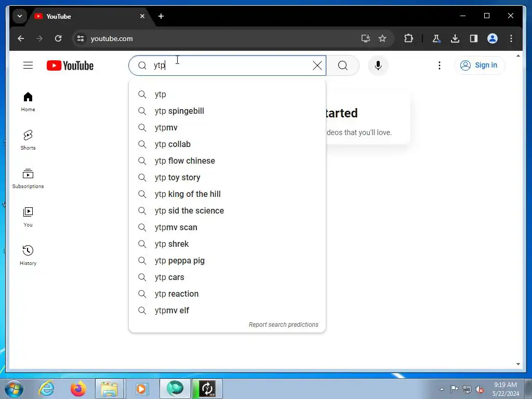Go to Home in the sidebar
The height and width of the screenshot is (399, 532).
click(28, 102)
